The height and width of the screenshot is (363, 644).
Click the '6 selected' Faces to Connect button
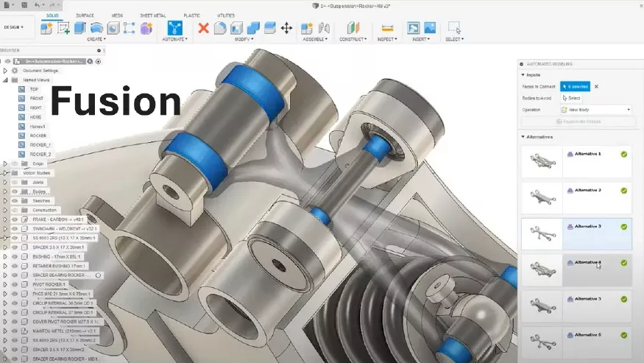pos(575,86)
